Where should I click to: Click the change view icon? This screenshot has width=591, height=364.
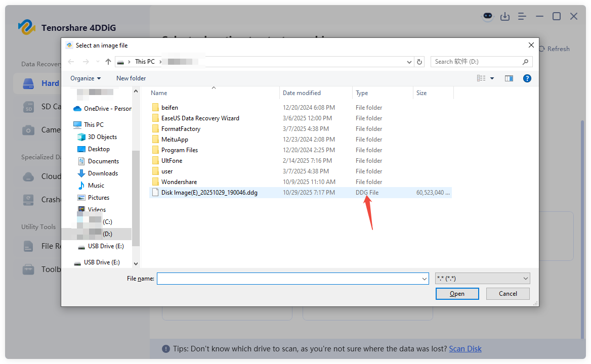point(481,78)
